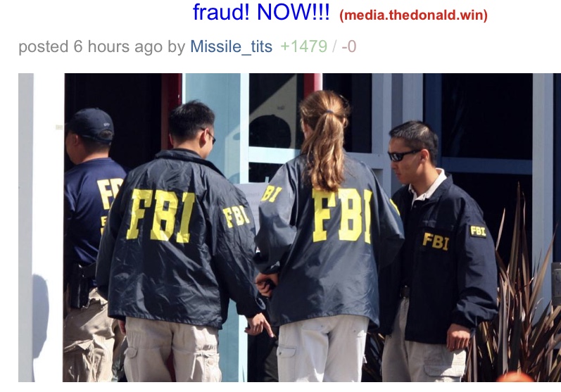Image resolution: width=561 pixels, height=392 pixels.
Task: Click the pointing hand of the glasses-wearing agent
Action: coord(259,324)
